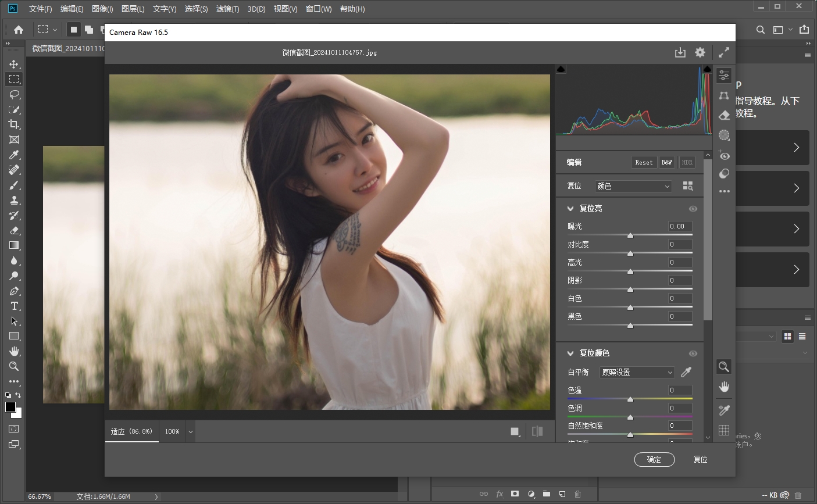Image resolution: width=817 pixels, height=504 pixels.
Task: Collapse the 复位颜色 section
Action: click(x=570, y=353)
